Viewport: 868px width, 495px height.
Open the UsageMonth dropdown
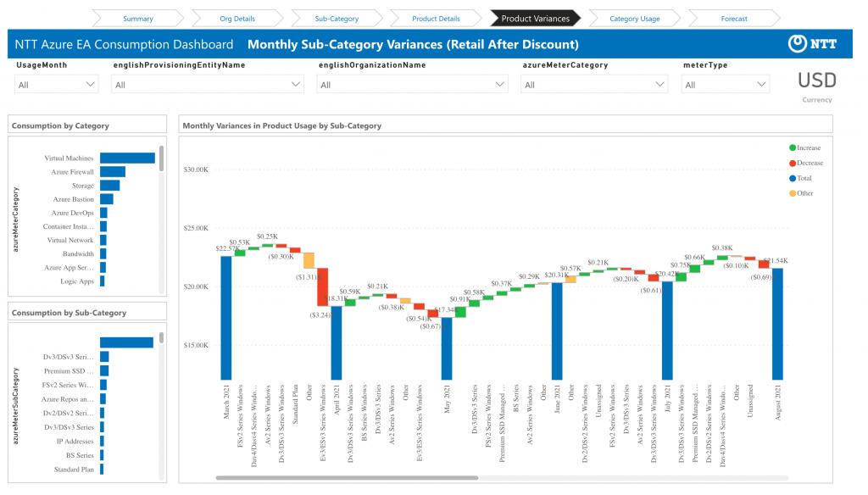pos(57,85)
